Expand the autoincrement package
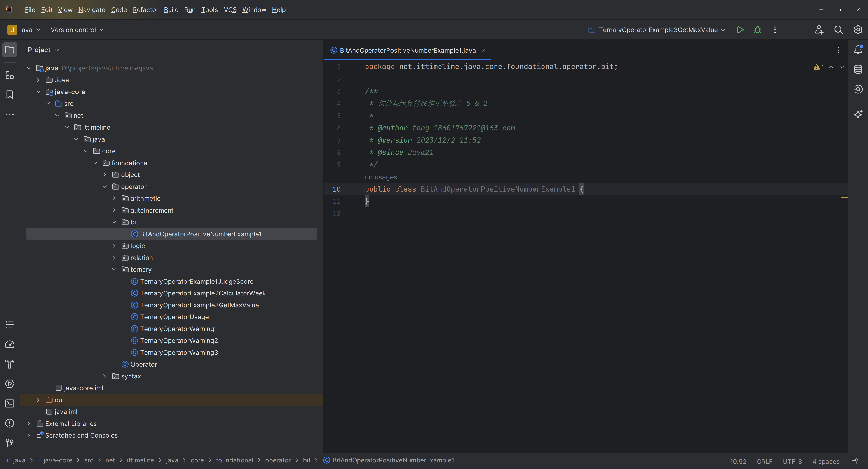 click(114, 210)
